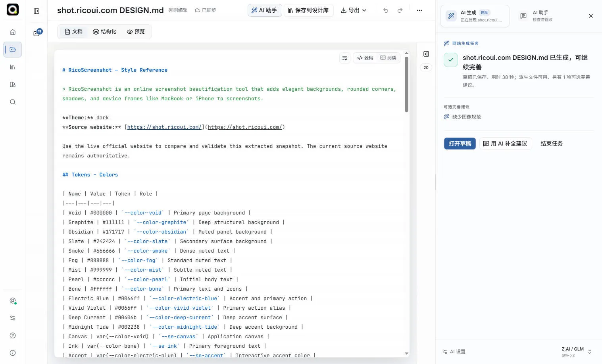Click the side panel collapse icon above 20
This screenshot has width=602, height=364.
coord(426,54)
